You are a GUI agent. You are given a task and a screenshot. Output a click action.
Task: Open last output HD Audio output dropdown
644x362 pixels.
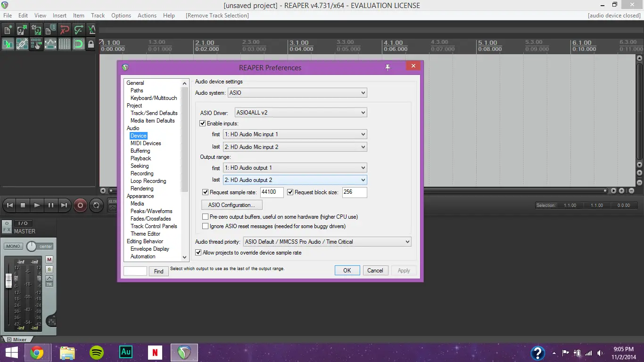pos(295,180)
